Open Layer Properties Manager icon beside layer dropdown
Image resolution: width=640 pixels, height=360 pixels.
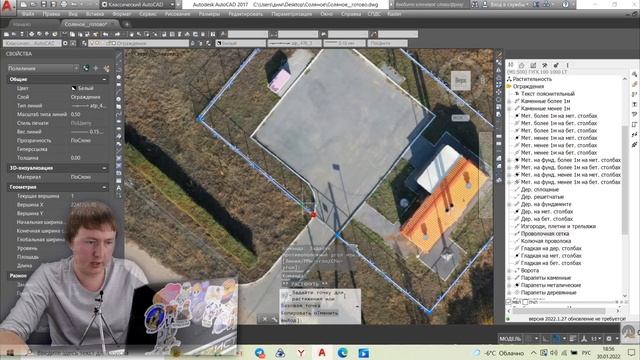(x=84, y=43)
